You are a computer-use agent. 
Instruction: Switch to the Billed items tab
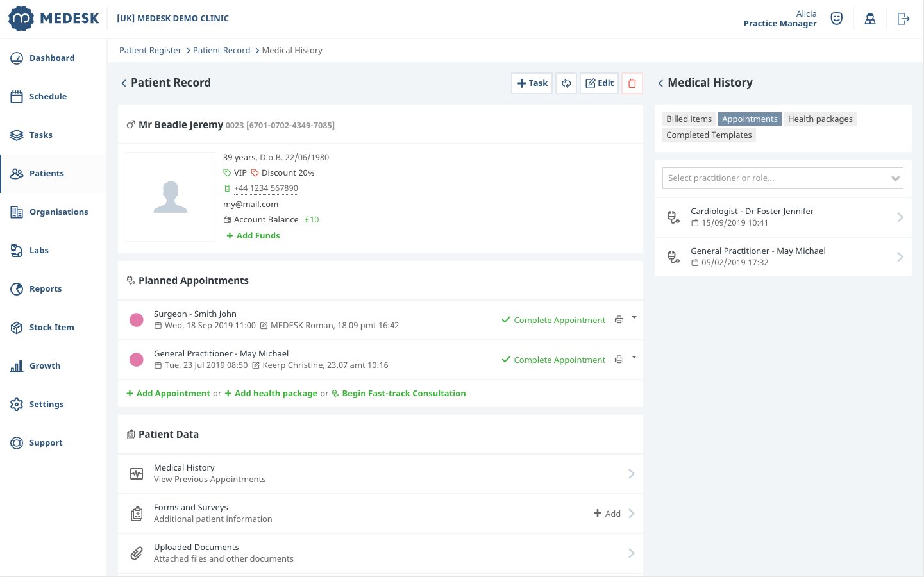[x=689, y=119]
